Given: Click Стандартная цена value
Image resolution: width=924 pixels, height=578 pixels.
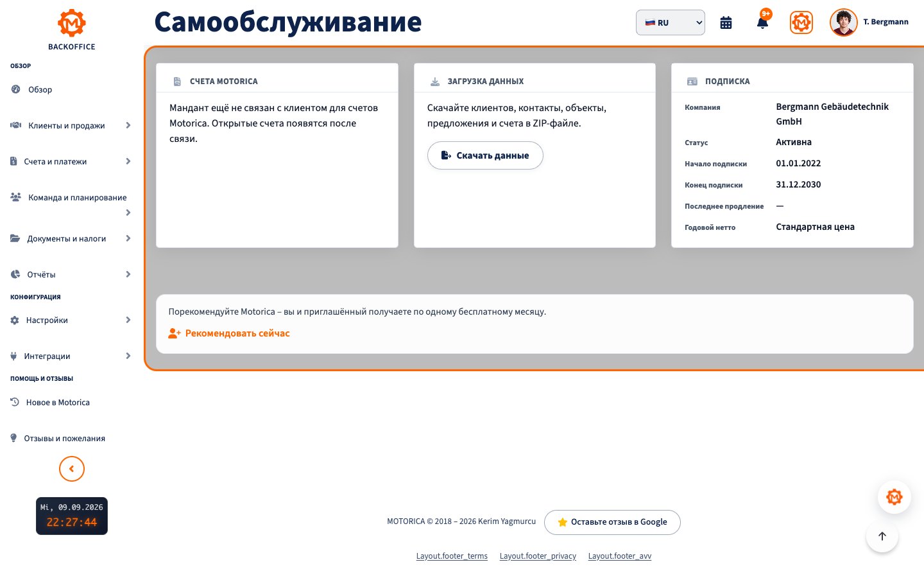Looking at the screenshot, I should (x=815, y=227).
